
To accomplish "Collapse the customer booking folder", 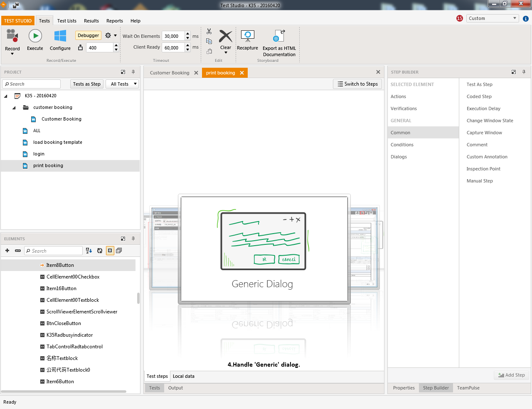I will [14, 108].
